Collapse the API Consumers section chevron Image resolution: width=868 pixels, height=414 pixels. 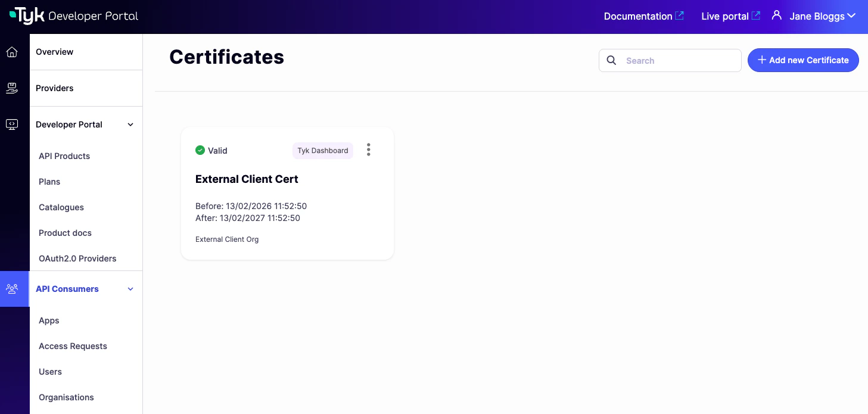tap(130, 289)
